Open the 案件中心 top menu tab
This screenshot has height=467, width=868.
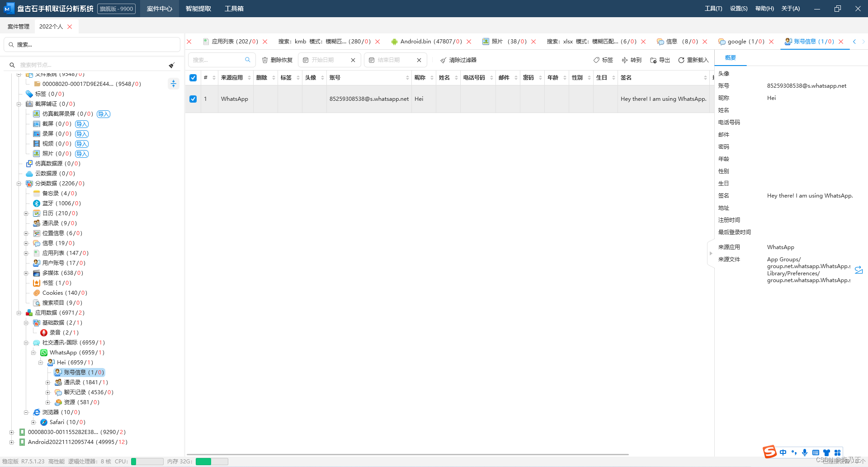[x=160, y=9]
